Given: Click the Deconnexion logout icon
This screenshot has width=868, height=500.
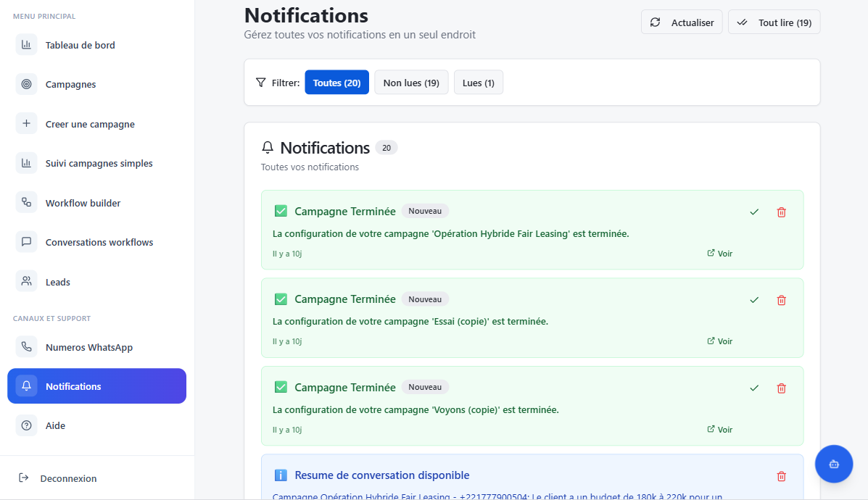Looking at the screenshot, I should (x=24, y=478).
